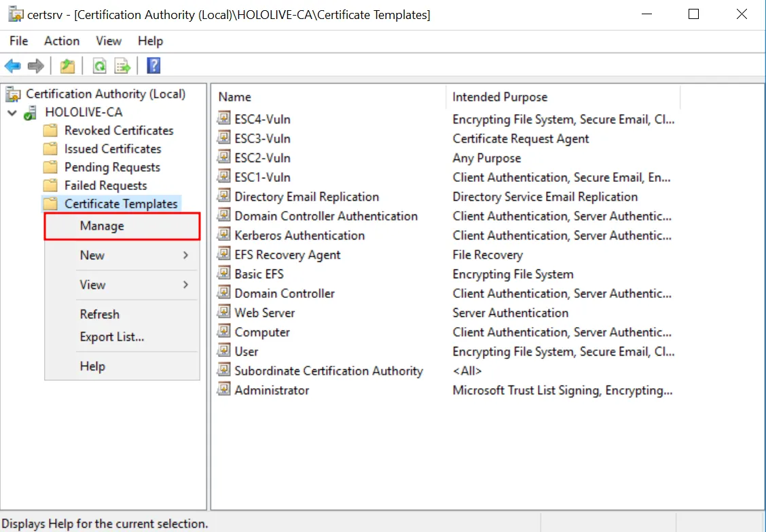Click the Administrator template icon
The width and height of the screenshot is (766, 532).
(223, 389)
